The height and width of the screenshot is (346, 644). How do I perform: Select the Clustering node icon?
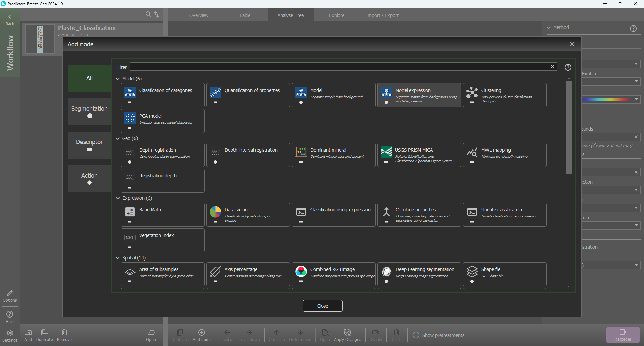tap(472, 92)
